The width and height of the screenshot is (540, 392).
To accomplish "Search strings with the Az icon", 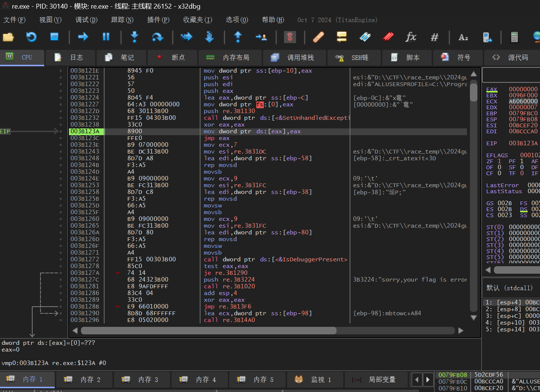I will click(x=463, y=37).
